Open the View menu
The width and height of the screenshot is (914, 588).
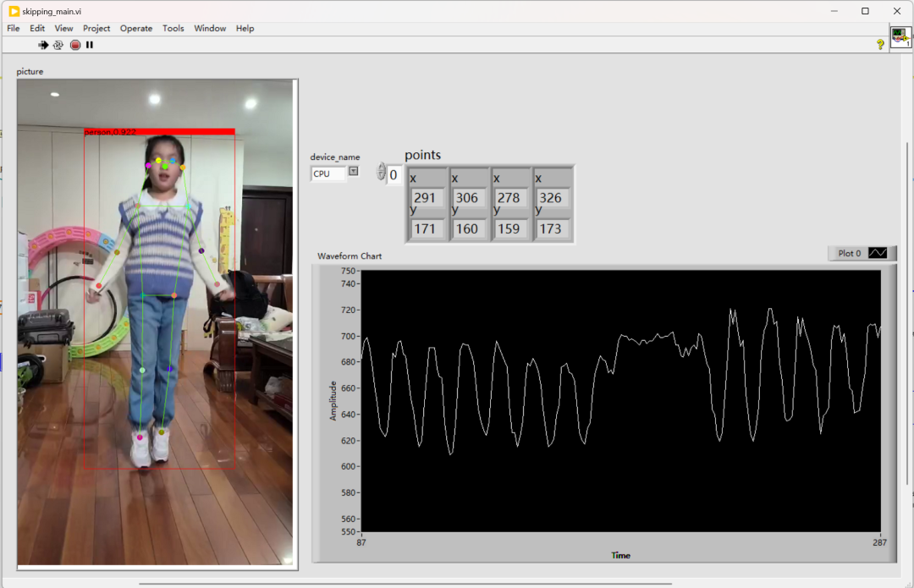click(x=63, y=28)
